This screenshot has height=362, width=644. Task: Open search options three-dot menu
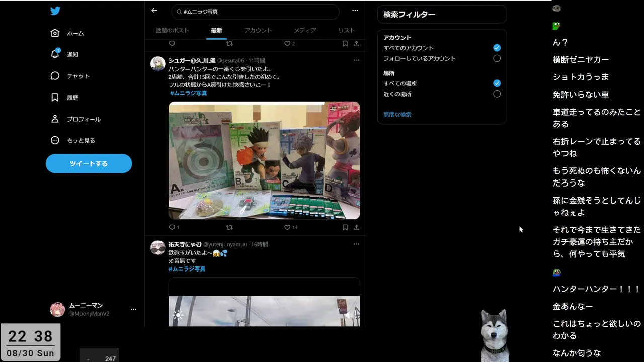[355, 11]
